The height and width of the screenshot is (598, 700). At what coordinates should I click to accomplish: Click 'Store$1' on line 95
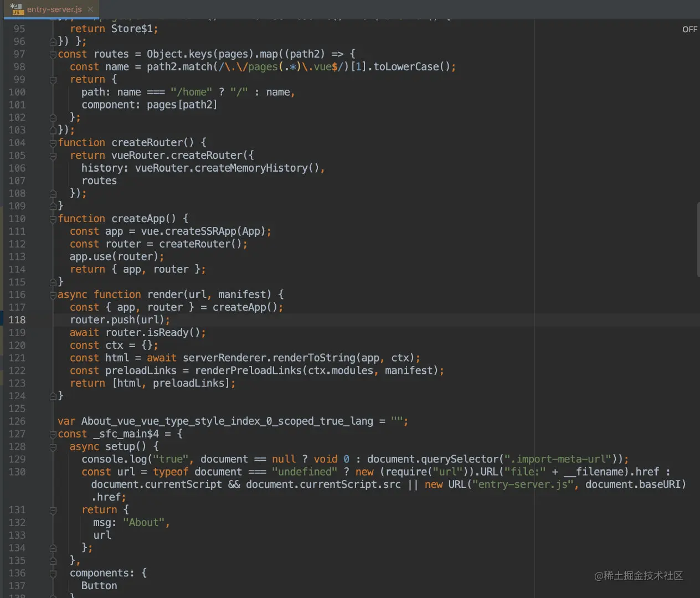point(132,29)
